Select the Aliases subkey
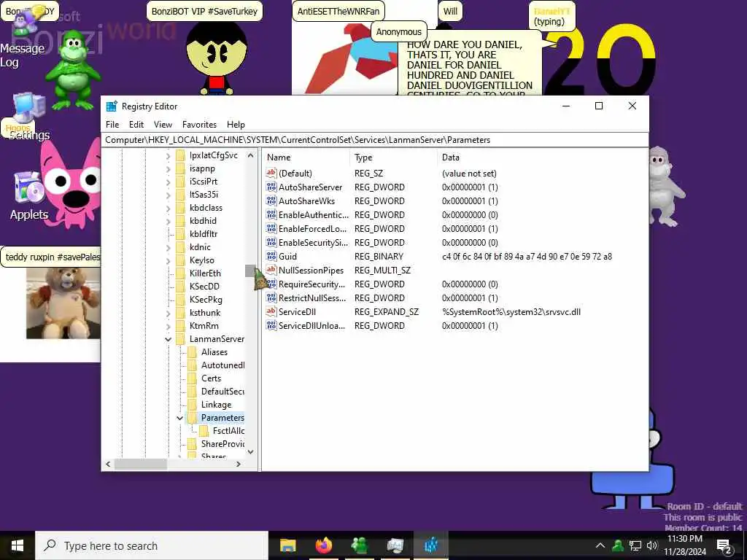747x560 pixels. click(214, 352)
